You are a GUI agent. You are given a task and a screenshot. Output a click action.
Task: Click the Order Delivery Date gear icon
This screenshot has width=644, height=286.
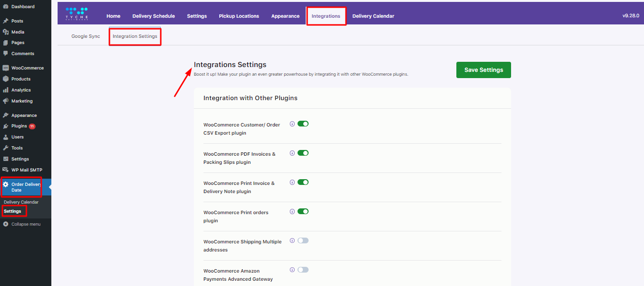pyautogui.click(x=6, y=184)
